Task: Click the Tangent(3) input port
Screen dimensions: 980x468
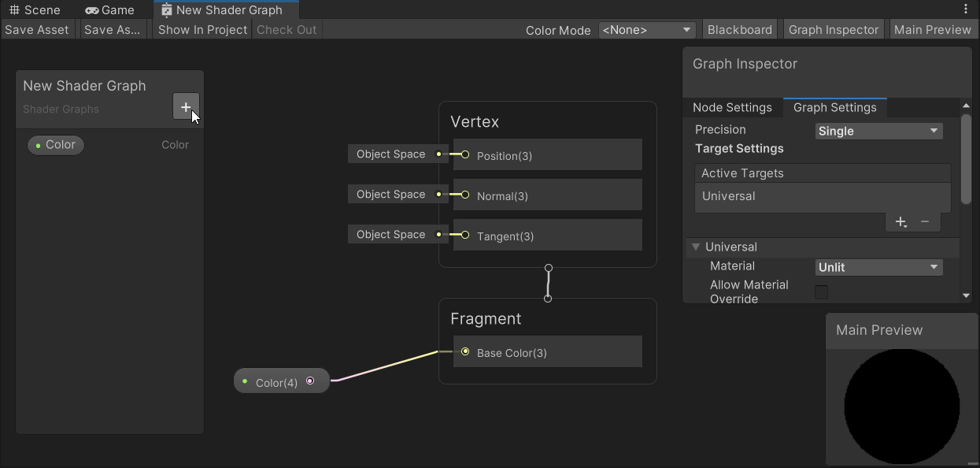Action: [465, 235]
